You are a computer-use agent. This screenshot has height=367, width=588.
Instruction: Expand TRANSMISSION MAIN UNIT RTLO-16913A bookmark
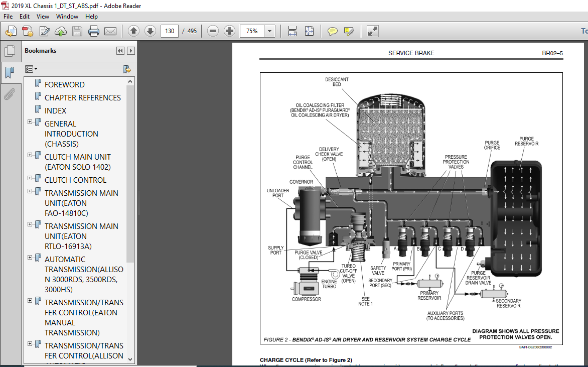click(x=30, y=224)
